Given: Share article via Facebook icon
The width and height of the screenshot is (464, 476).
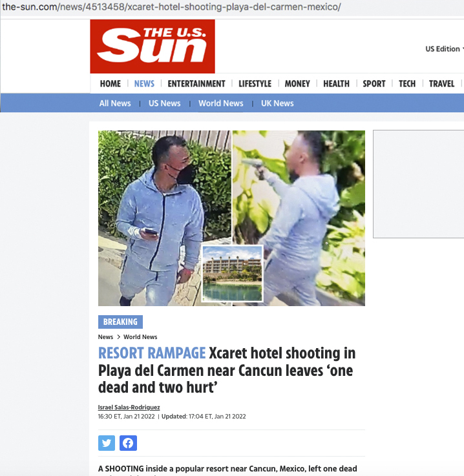Looking at the screenshot, I should (x=128, y=443).
